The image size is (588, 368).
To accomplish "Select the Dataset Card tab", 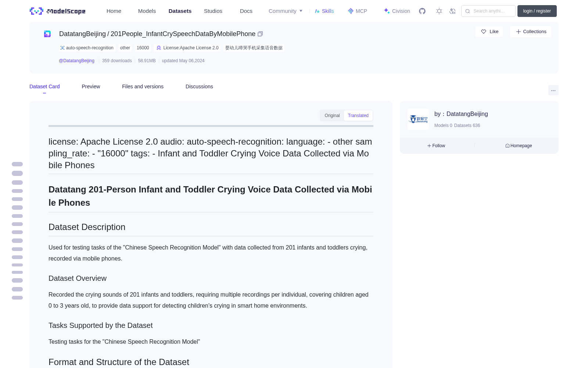I will pos(44,86).
